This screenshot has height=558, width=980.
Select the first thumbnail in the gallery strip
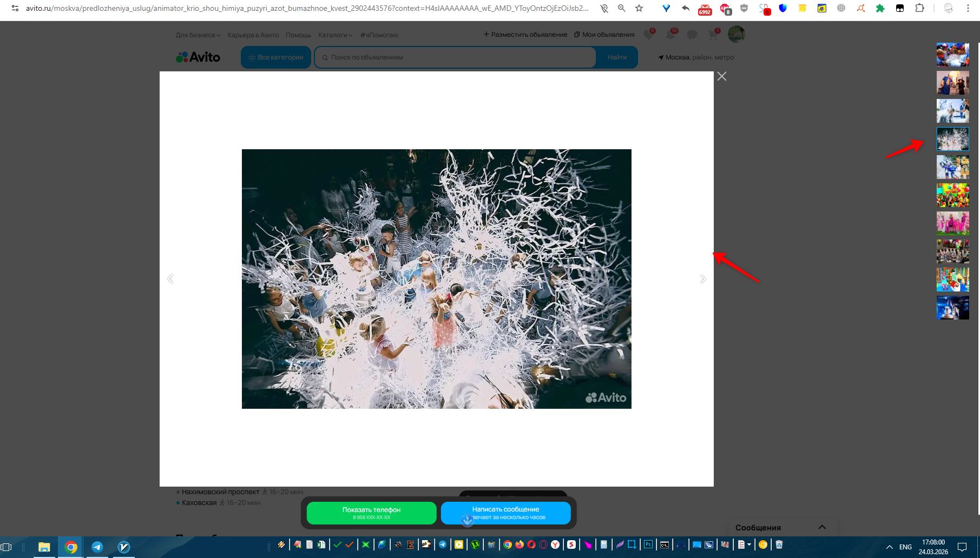click(x=952, y=55)
